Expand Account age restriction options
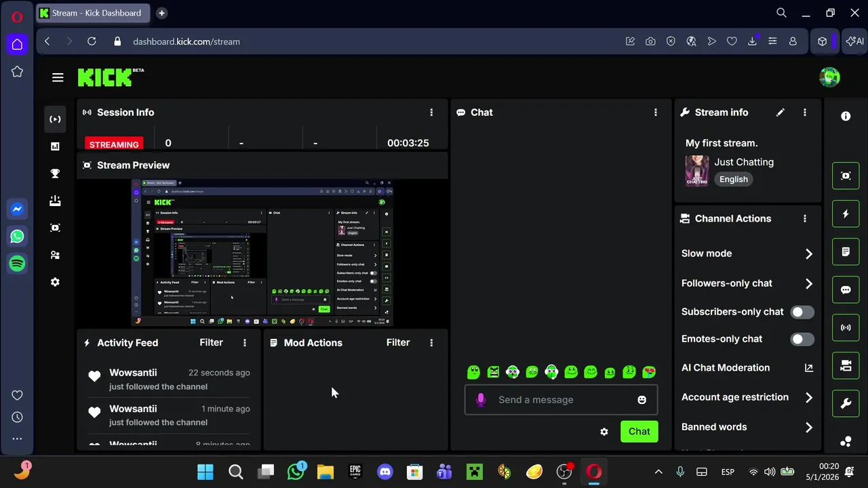Viewport: 868px width, 488px height. point(808,397)
